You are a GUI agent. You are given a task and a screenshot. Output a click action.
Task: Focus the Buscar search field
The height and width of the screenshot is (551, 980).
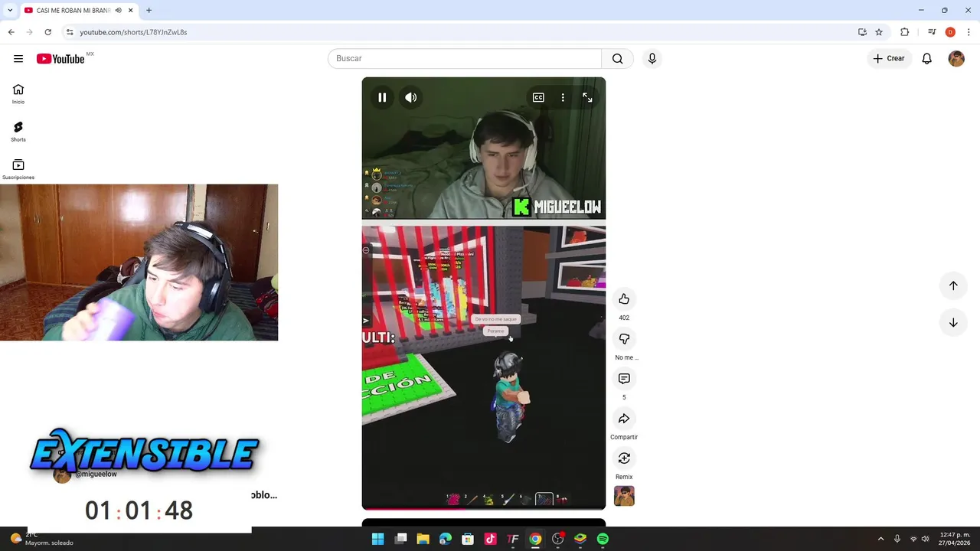click(x=465, y=58)
